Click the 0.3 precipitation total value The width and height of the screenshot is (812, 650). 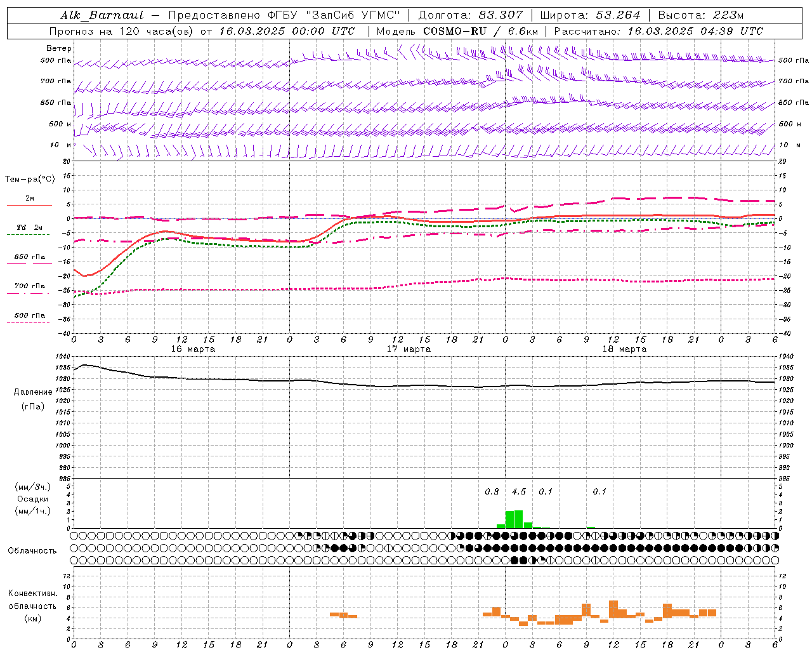(492, 491)
